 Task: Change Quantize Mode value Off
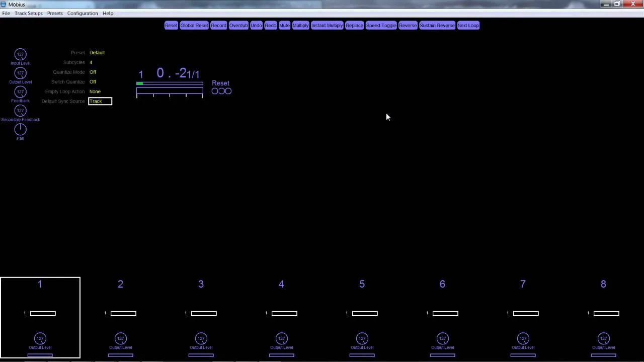click(93, 72)
